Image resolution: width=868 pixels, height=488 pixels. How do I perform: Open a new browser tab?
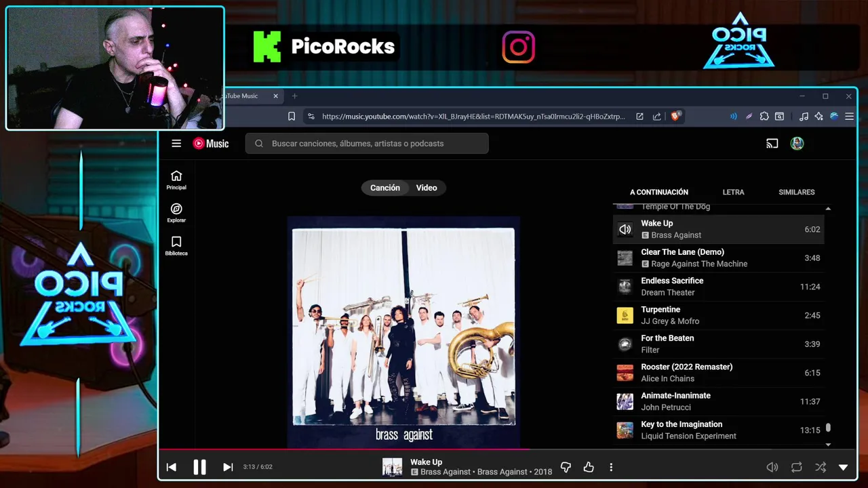pos(294,96)
